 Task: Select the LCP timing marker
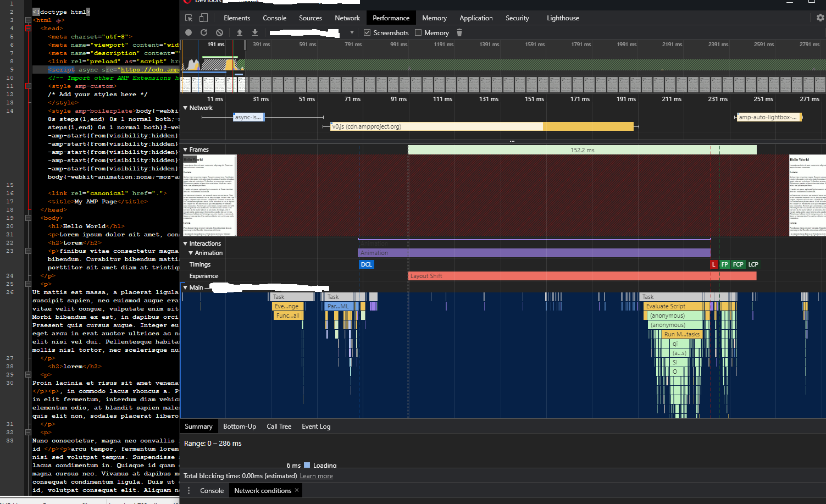(x=753, y=264)
